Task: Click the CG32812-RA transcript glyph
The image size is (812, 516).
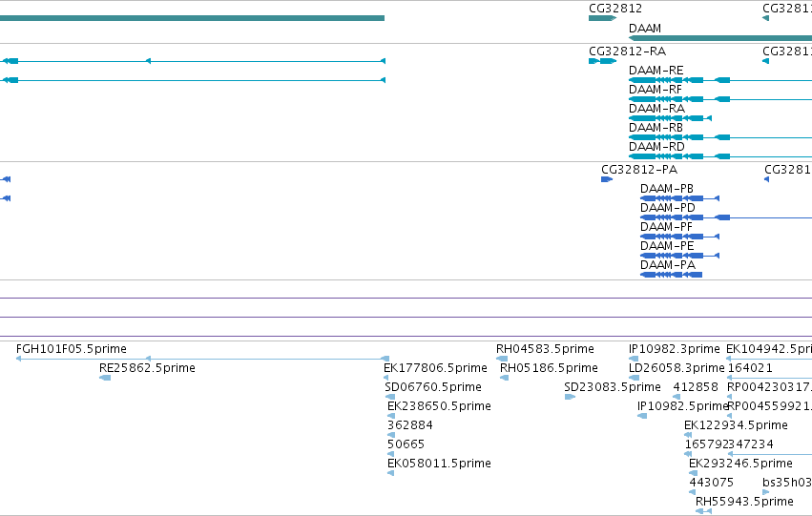Action: click(x=602, y=61)
